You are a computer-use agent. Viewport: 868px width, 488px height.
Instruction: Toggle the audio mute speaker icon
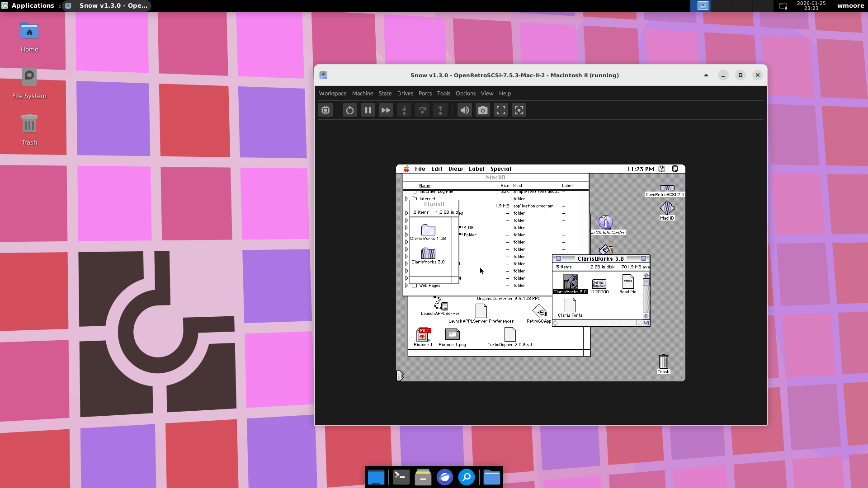[464, 110]
